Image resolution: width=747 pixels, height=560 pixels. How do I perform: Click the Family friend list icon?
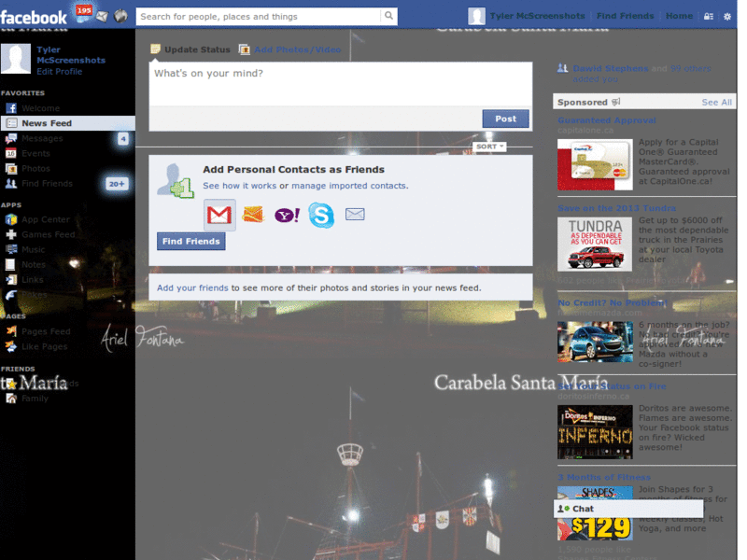tap(11, 399)
